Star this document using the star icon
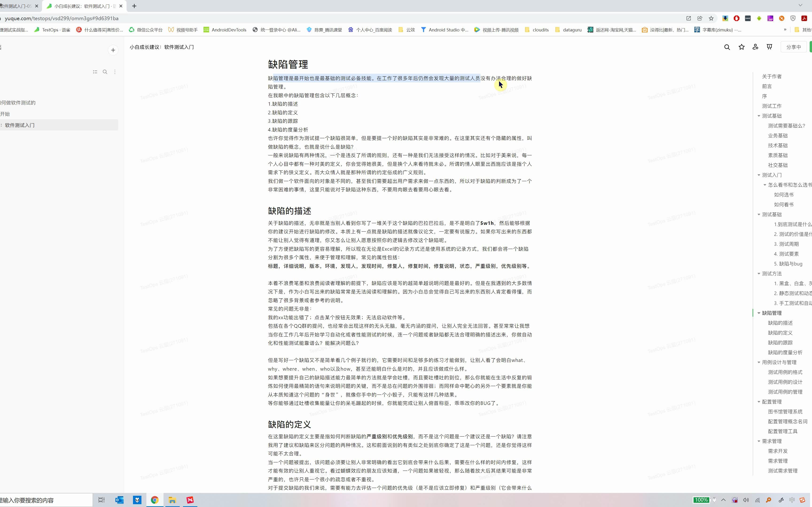This screenshot has height=507, width=812. pos(742,47)
